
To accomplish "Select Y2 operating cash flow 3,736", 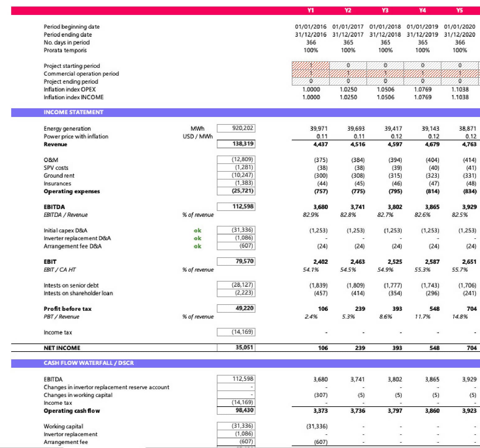I will [358, 411].
